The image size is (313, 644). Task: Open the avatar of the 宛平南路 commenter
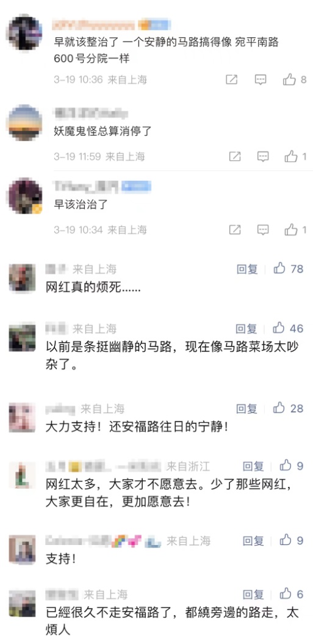26,32
